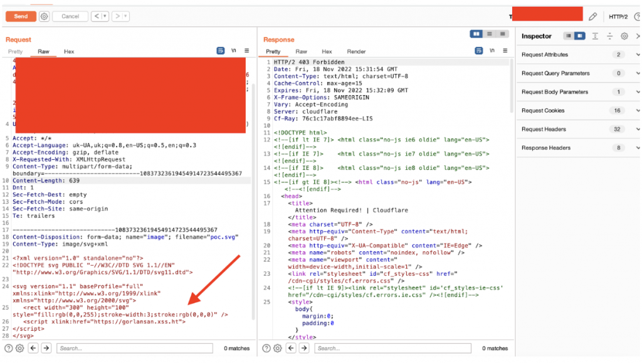642x364 pixels.
Task: Expand all Inspector sections icon
Action: 595,36
